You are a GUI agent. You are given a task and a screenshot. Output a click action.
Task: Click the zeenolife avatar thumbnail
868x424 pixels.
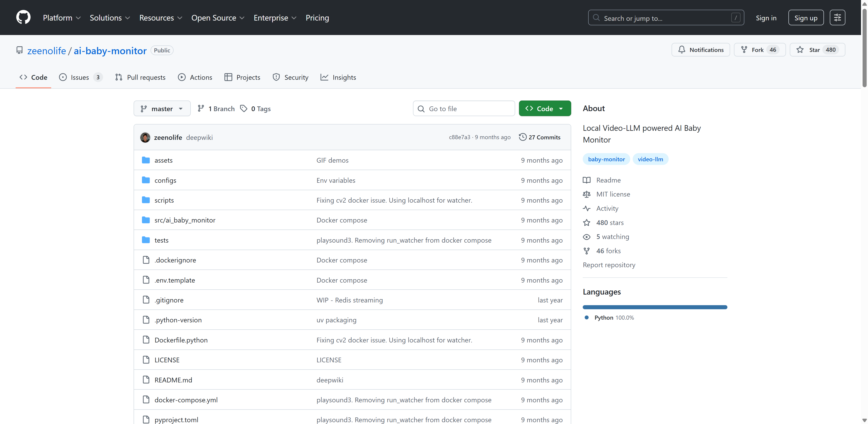(145, 137)
